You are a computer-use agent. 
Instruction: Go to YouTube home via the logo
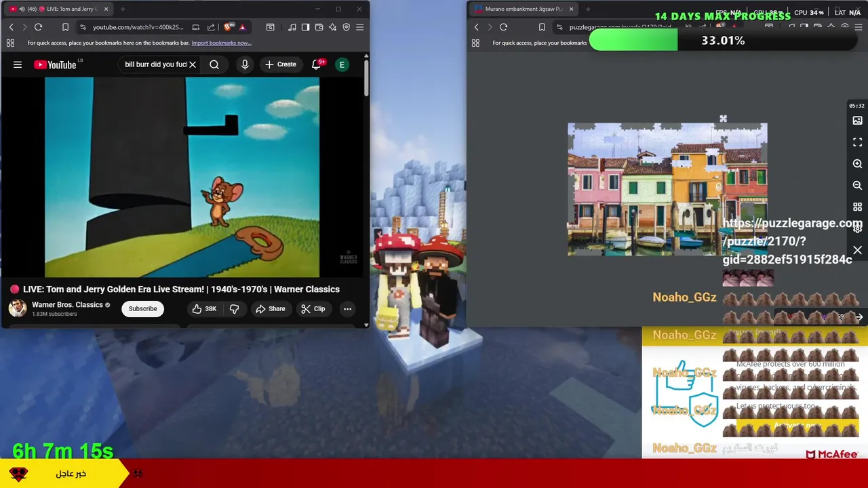(x=56, y=64)
